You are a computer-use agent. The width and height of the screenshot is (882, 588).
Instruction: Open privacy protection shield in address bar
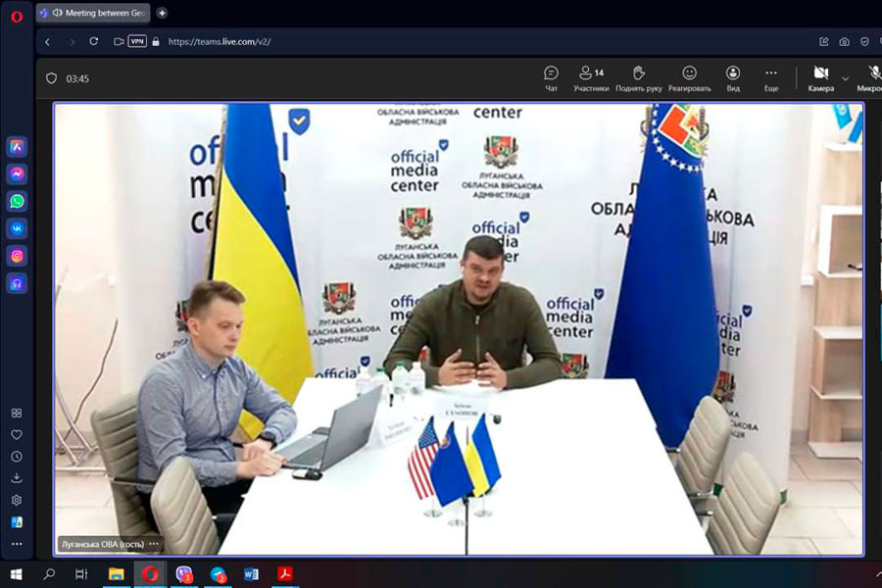click(864, 41)
